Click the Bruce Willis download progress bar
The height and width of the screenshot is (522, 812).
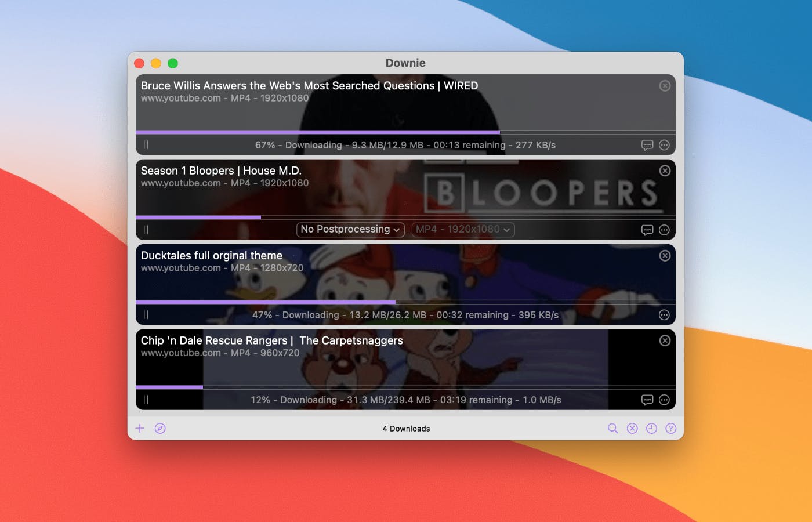click(x=405, y=132)
